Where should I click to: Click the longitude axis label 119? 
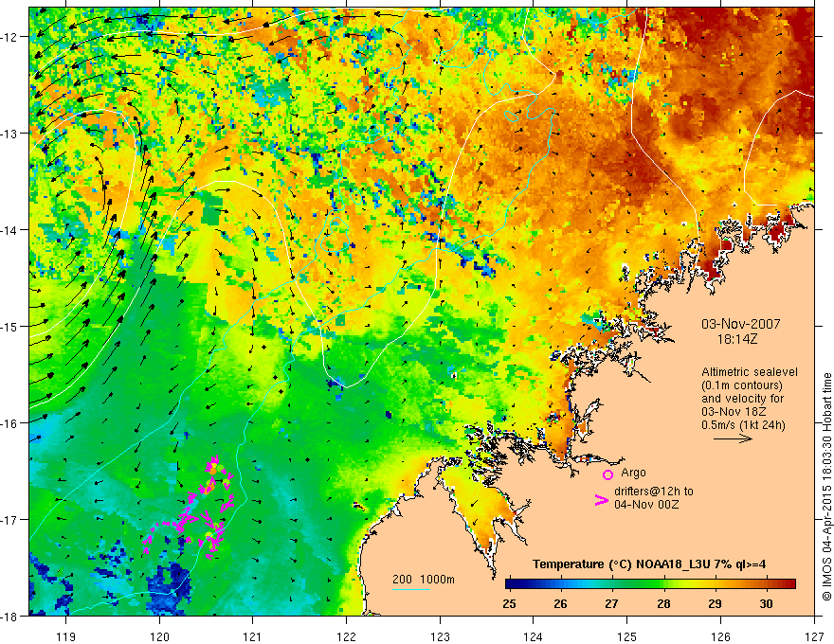(66, 636)
